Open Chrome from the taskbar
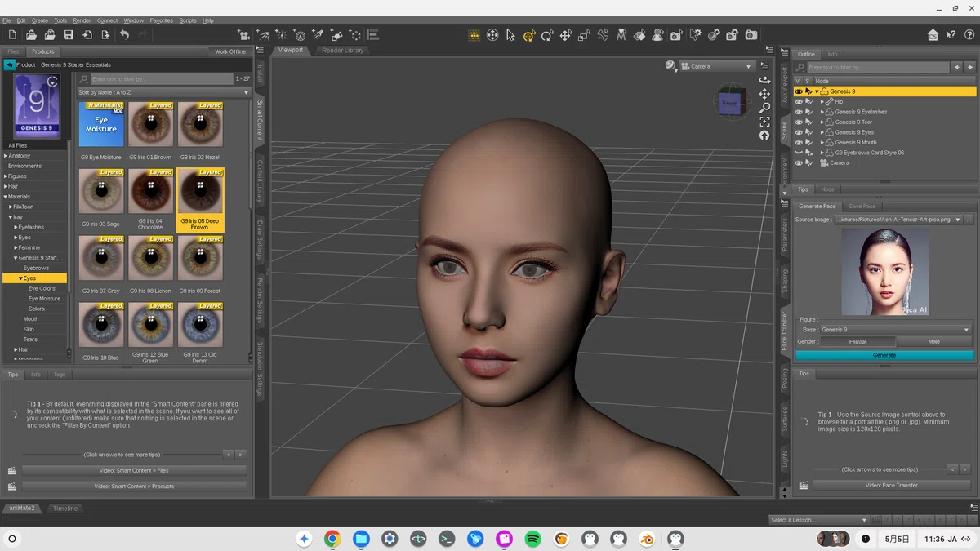 332,539
